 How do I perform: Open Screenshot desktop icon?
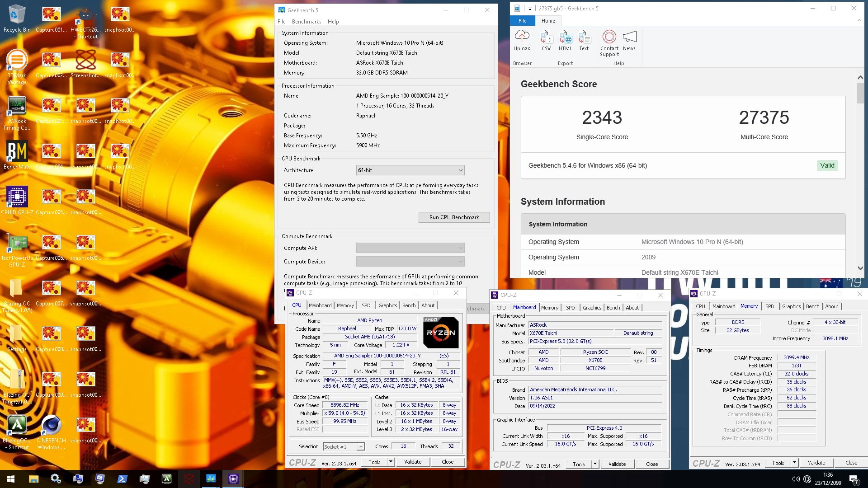coord(85,64)
